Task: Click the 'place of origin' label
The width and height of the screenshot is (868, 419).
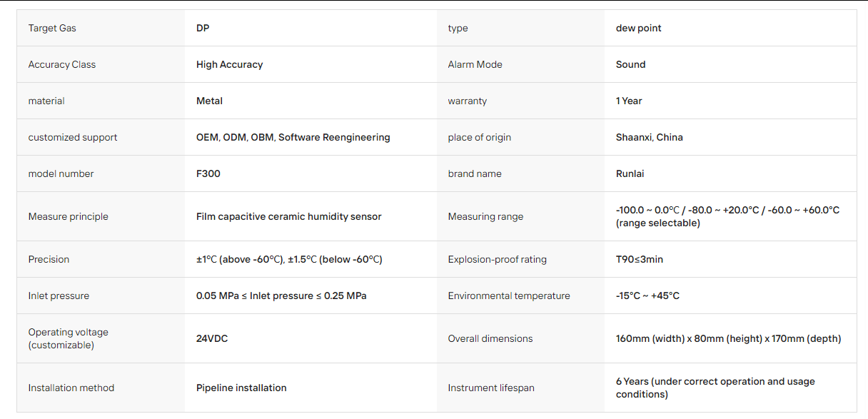Action: (480, 137)
